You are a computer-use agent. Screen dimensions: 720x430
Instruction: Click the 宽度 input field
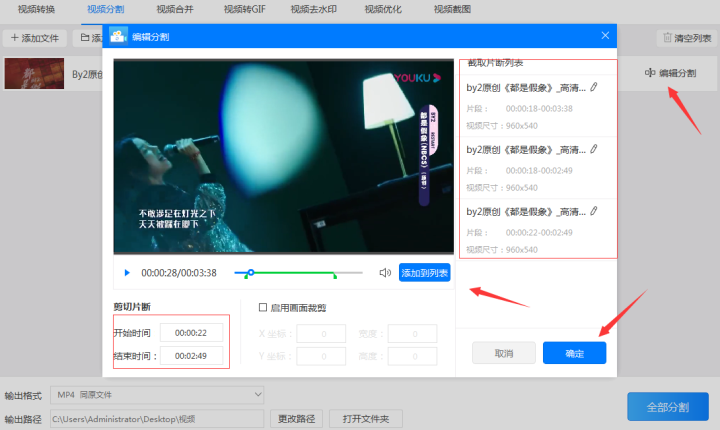[412, 334]
